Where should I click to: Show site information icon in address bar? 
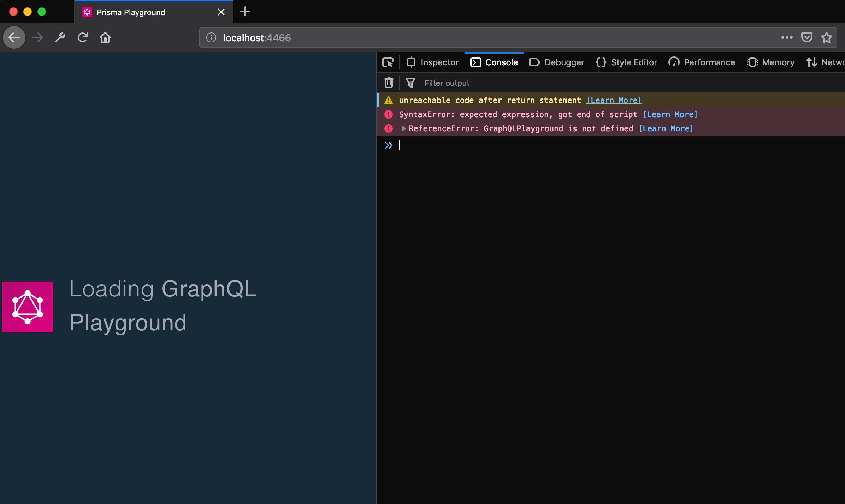tap(211, 37)
